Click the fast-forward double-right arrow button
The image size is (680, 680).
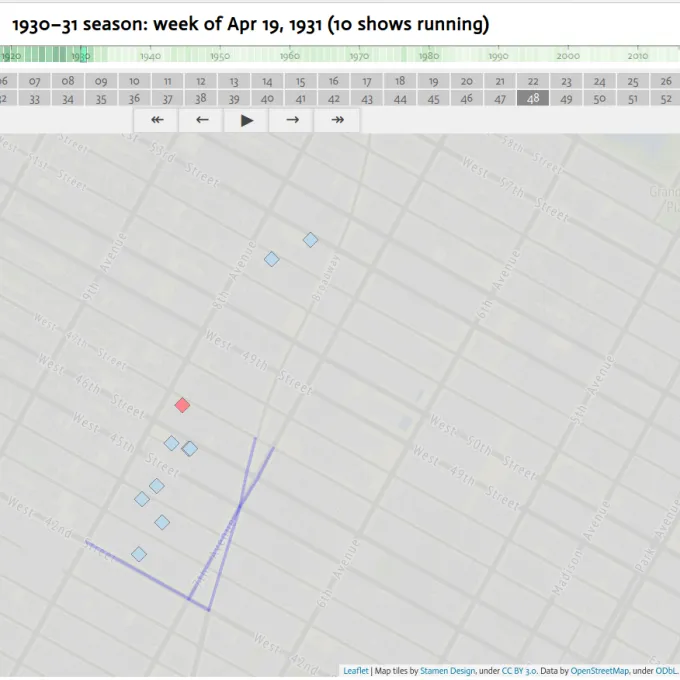pyautogui.click(x=337, y=120)
